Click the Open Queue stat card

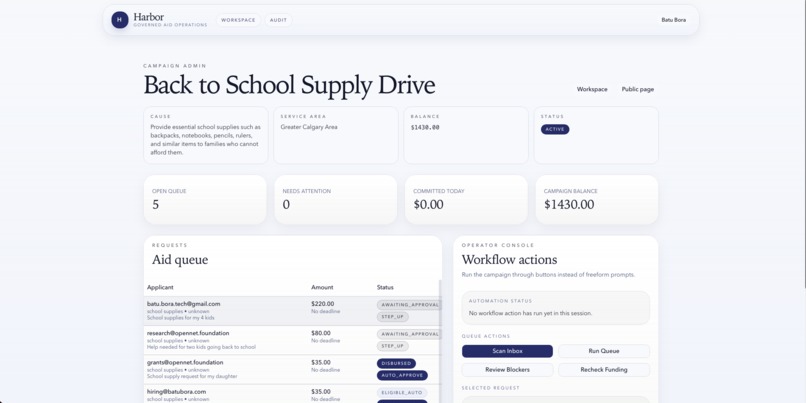coord(205,199)
